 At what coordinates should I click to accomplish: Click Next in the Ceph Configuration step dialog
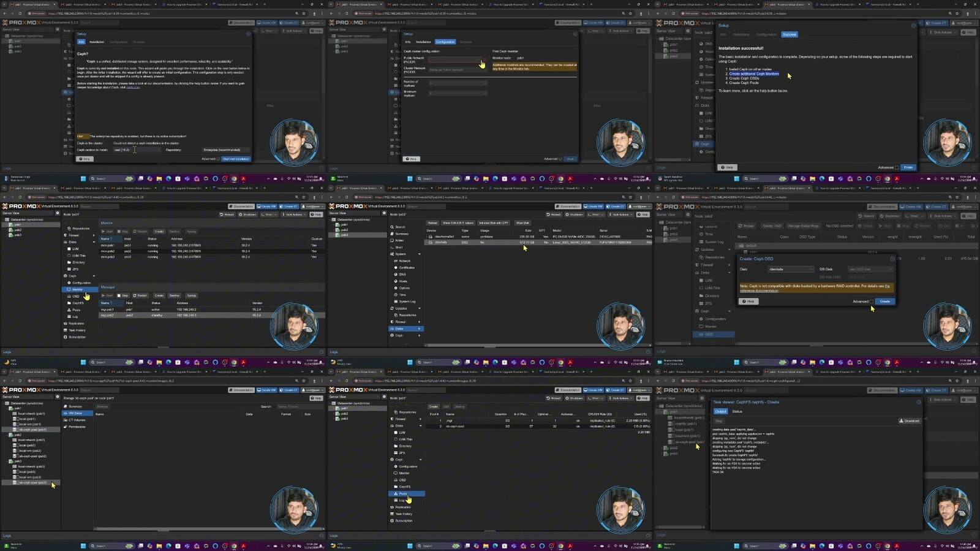(570, 159)
